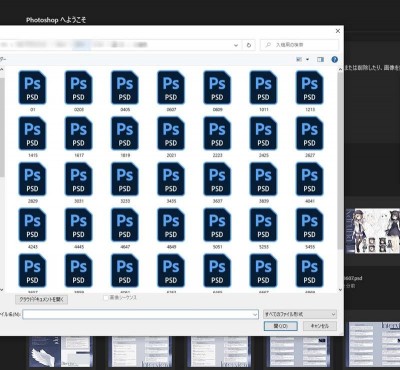Toggle the 画像シーケンス checkbox
The height and width of the screenshot is (370, 400).
pyautogui.click(x=106, y=298)
